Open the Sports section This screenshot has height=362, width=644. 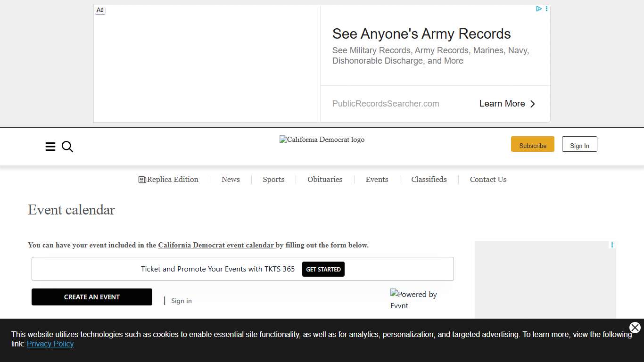coord(273,180)
